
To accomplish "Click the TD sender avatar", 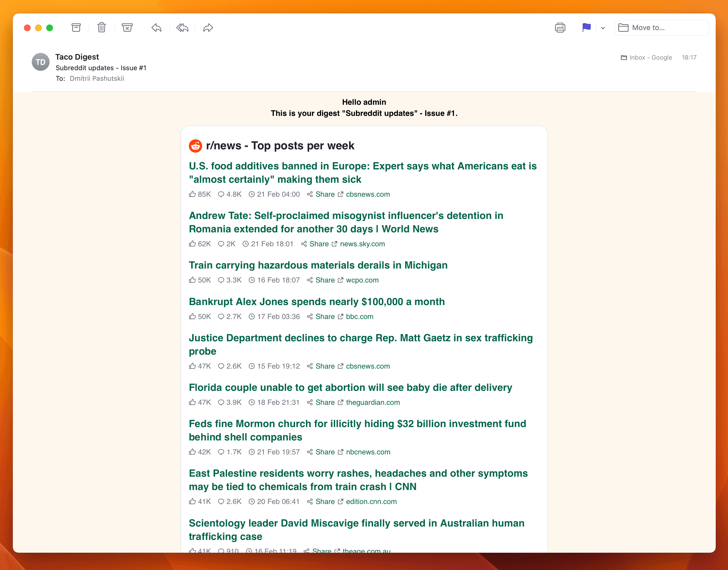I will pyautogui.click(x=40, y=62).
